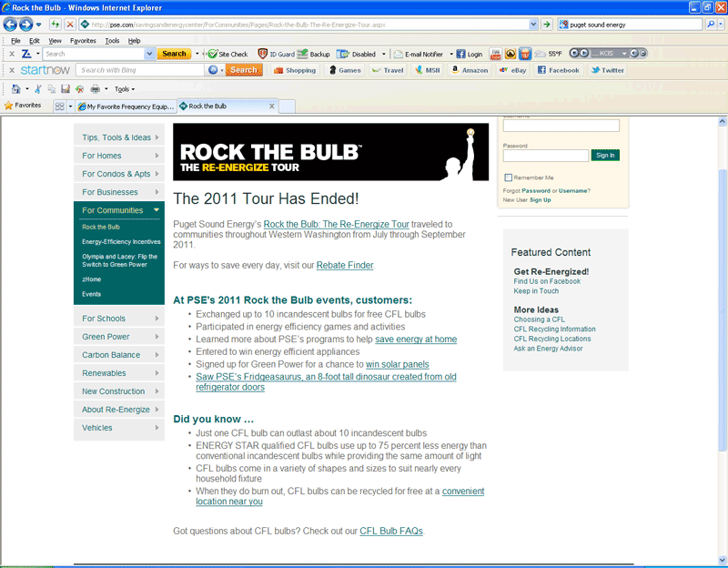Open the Rebate Finder link
The image size is (728, 568).
pos(345,266)
